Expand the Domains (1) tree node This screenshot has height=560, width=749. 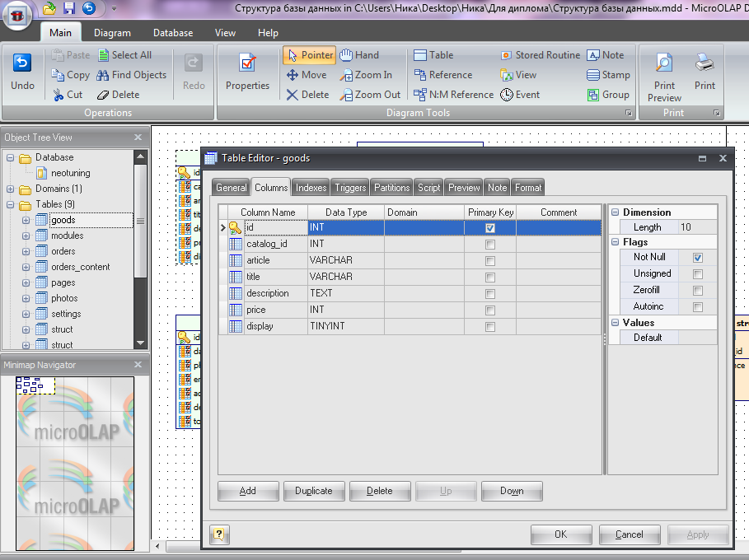click(10, 189)
